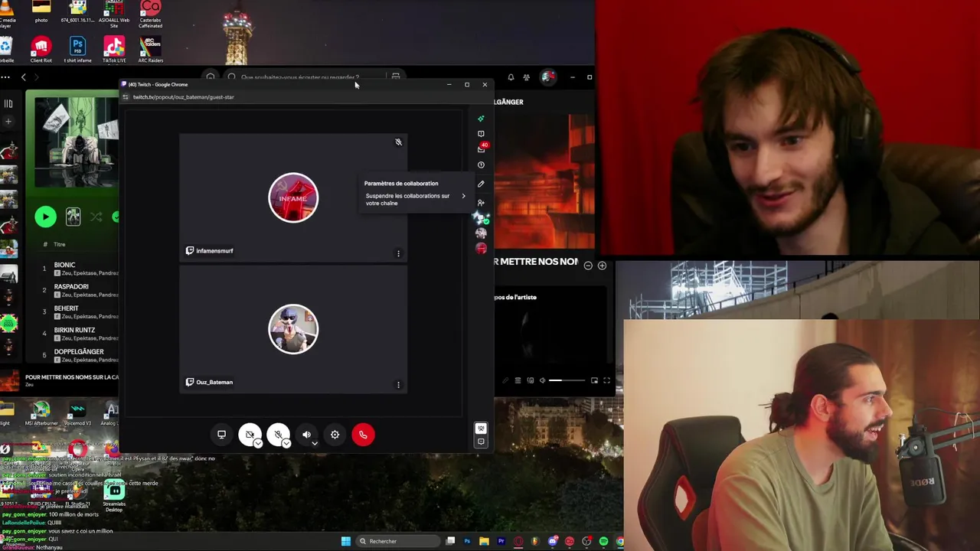Click the Chrome site settings icon beside URL

126,97
